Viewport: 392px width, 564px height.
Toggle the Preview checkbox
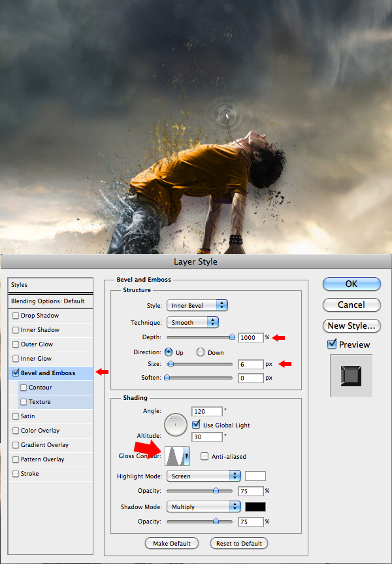[332, 344]
